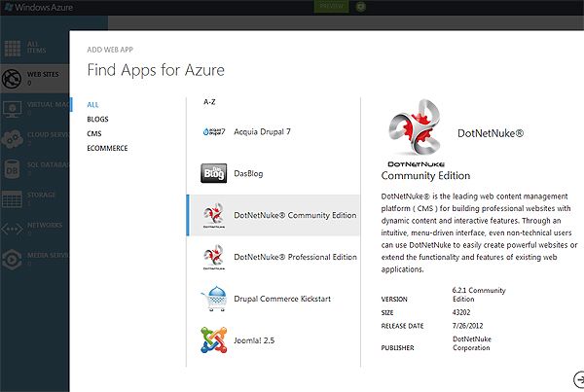Click the globe icon next to Preview

(x=360, y=7)
